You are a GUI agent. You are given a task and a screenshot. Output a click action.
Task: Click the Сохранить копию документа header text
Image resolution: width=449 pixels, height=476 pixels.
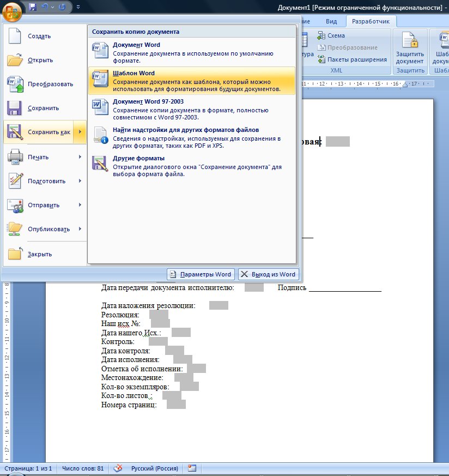[136, 32]
